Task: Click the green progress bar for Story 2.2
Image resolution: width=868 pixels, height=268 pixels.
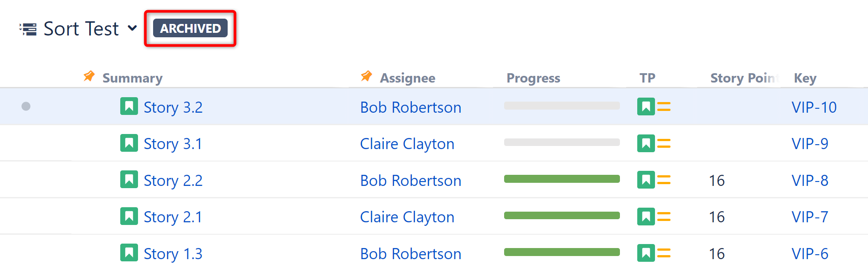Action: click(562, 179)
